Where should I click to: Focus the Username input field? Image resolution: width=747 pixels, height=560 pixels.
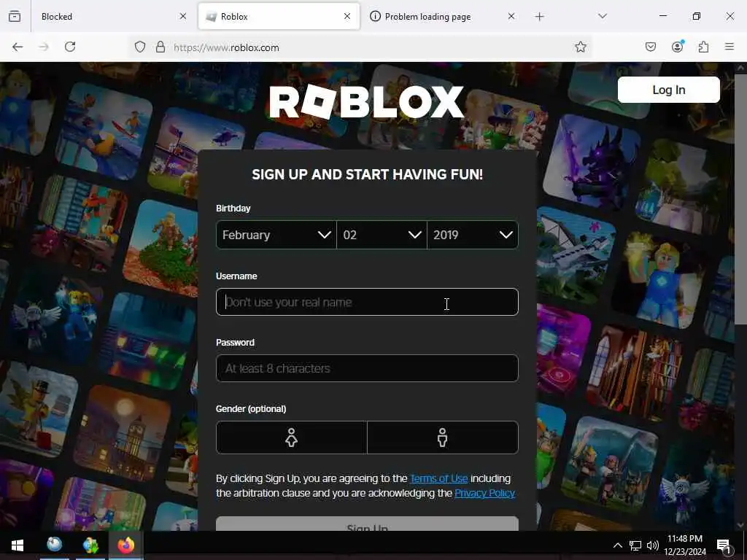pyautogui.click(x=367, y=302)
